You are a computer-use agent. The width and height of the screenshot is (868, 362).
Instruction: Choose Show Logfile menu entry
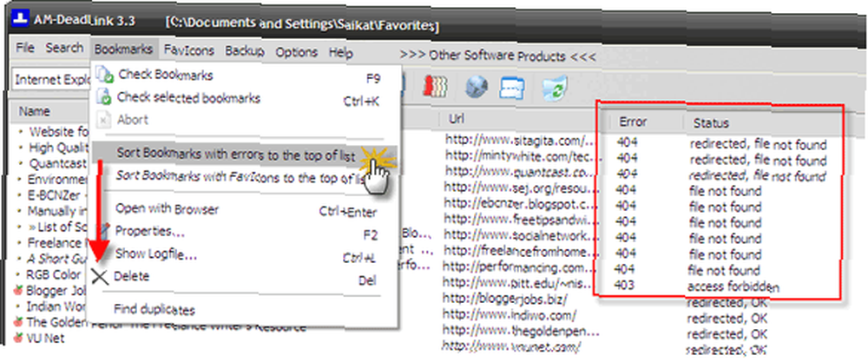click(x=156, y=254)
